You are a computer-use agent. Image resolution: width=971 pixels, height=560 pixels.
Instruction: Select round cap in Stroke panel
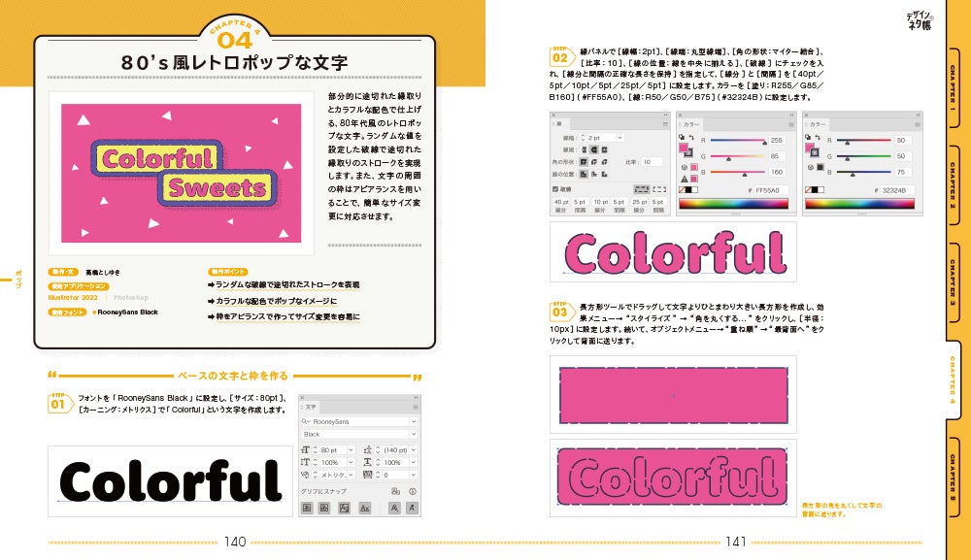click(x=594, y=149)
